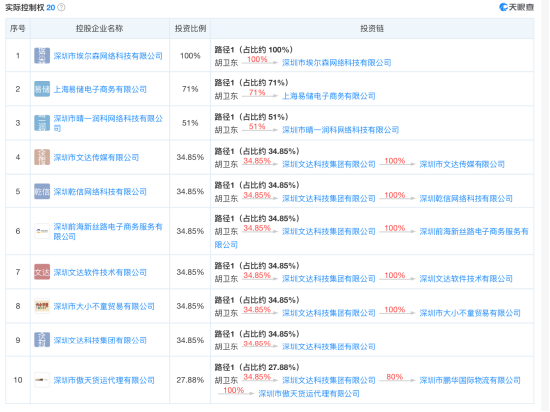Click the help question-mark icon beside 实际控制权
Image resolution: width=550 pixels, height=412 pixels.
(x=61, y=7)
